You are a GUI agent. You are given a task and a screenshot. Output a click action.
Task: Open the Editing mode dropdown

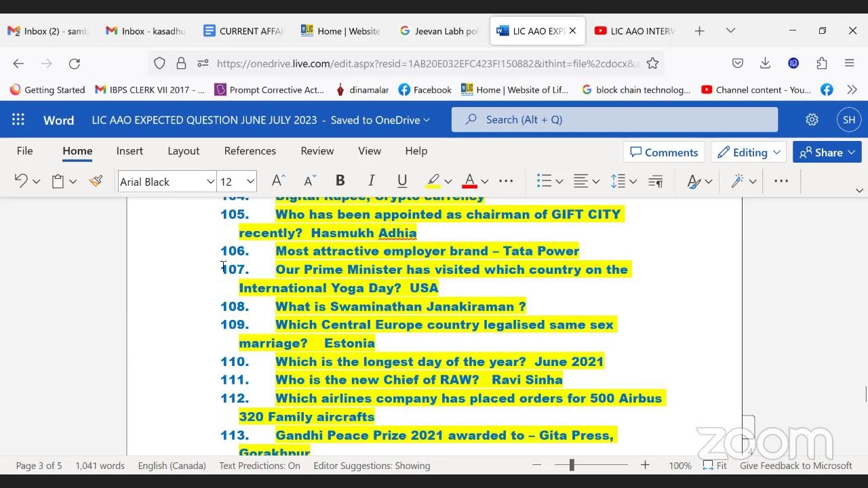click(x=749, y=152)
